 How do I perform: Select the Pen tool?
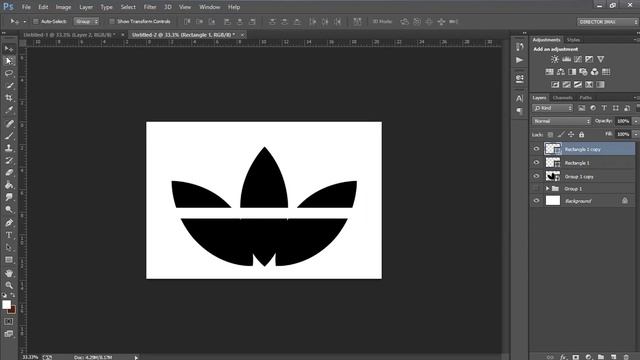[9, 223]
